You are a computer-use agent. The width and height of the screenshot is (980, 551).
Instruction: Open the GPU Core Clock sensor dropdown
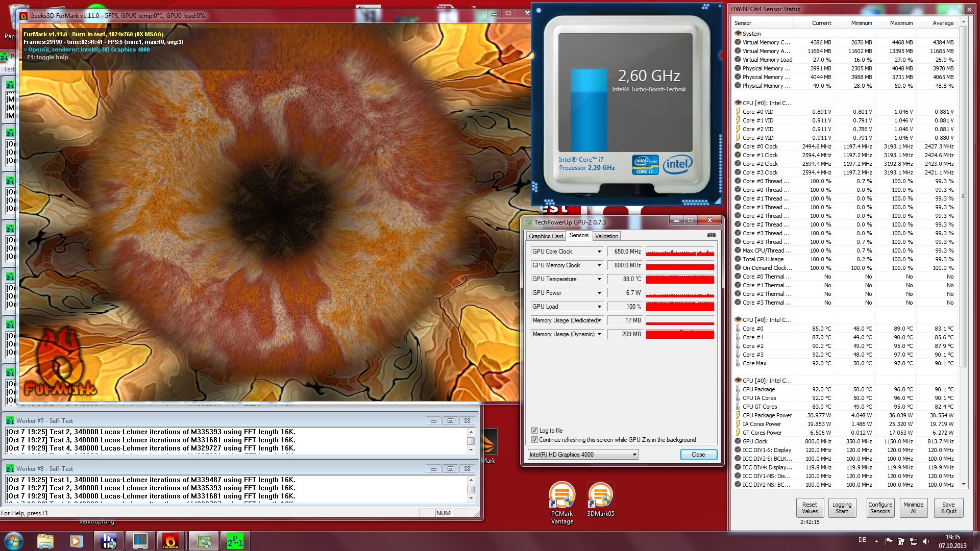pyautogui.click(x=599, y=252)
